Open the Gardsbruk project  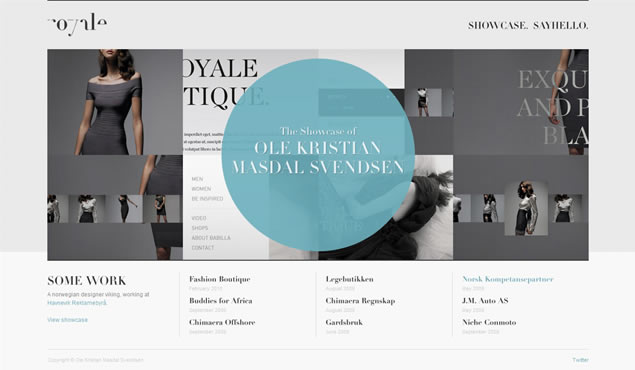344,322
